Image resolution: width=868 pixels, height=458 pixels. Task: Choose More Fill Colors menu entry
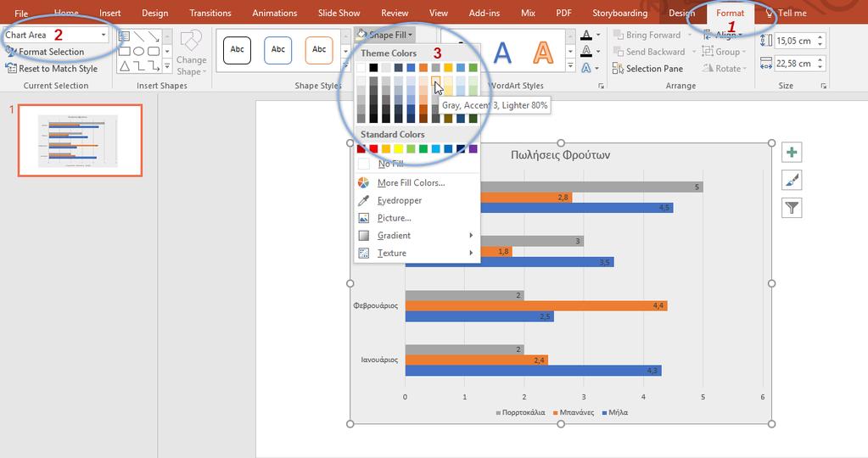pyautogui.click(x=417, y=182)
